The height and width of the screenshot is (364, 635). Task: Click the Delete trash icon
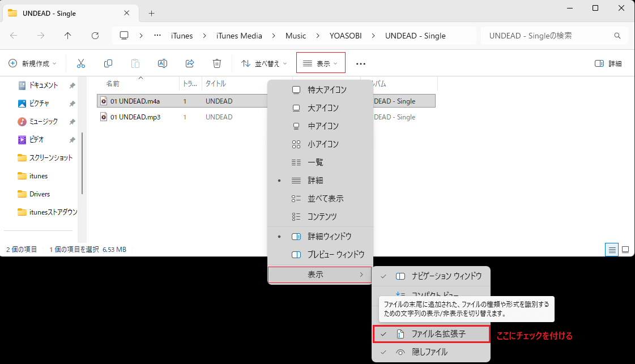tap(217, 63)
